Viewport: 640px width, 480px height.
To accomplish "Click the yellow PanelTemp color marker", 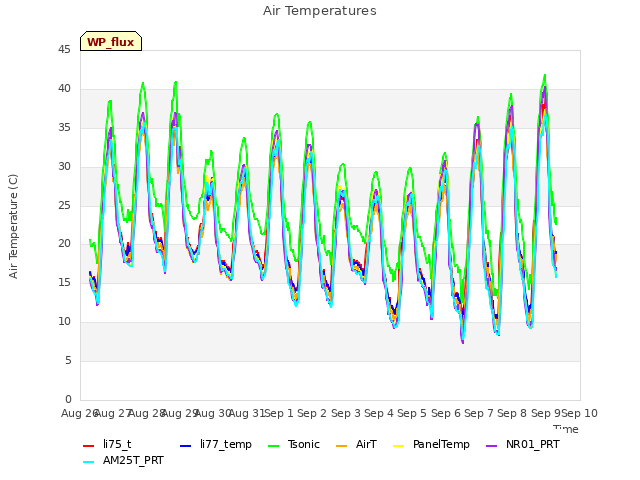I will pyautogui.click(x=398, y=445).
